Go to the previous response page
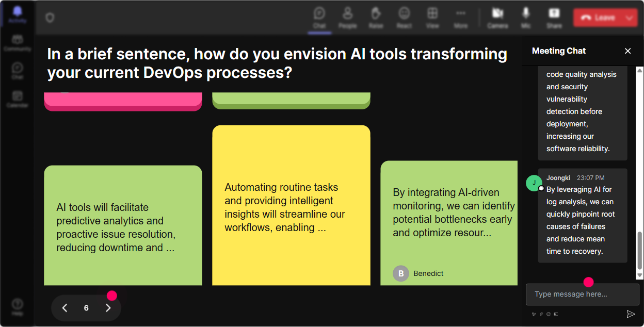 (x=65, y=308)
